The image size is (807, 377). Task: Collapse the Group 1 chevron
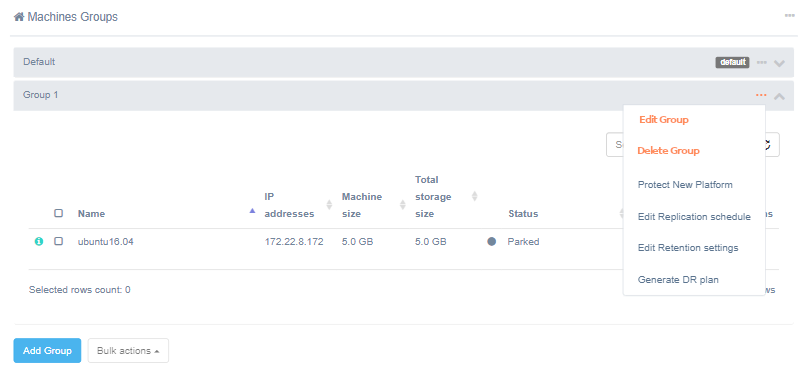(x=779, y=96)
